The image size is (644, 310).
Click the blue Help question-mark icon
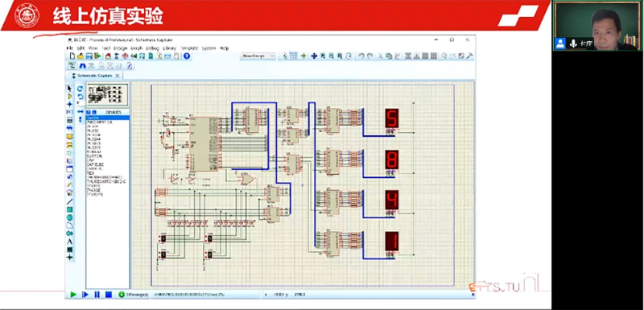tap(187, 56)
